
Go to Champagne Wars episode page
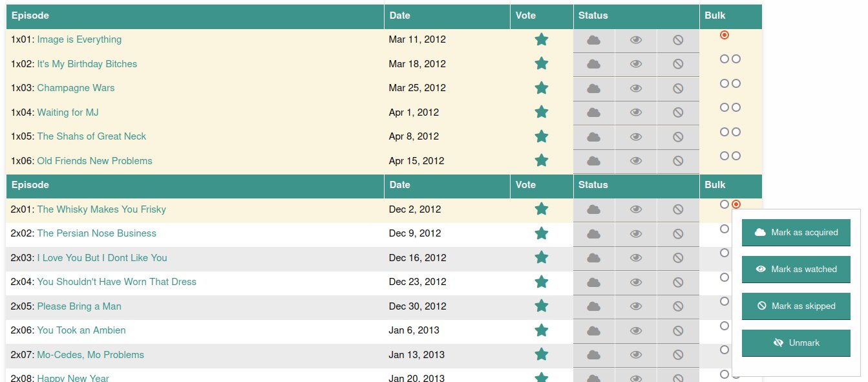[x=76, y=88]
